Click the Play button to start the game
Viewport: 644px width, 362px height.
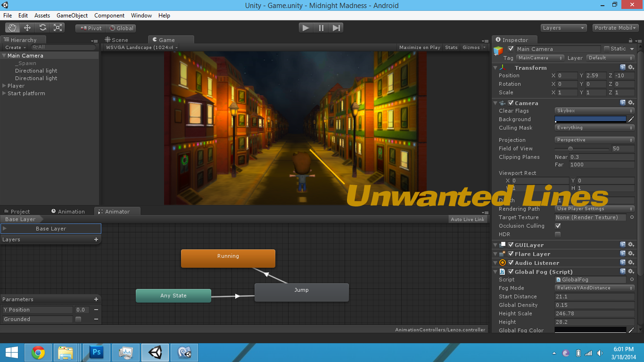306,28
